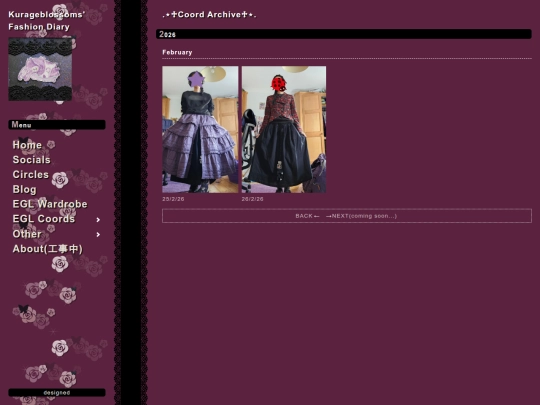
Task: Expand the EGL Coords submenu arrow
Action: click(x=98, y=220)
